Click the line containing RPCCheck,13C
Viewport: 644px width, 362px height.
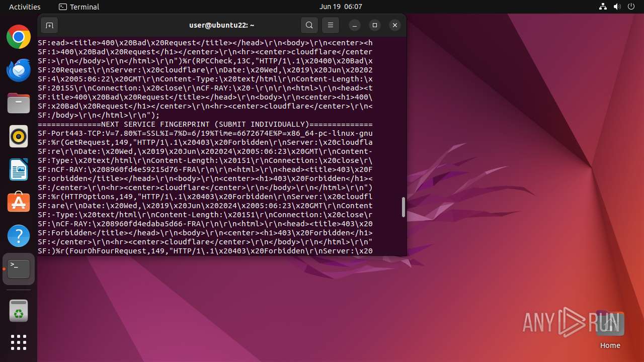click(x=205, y=61)
